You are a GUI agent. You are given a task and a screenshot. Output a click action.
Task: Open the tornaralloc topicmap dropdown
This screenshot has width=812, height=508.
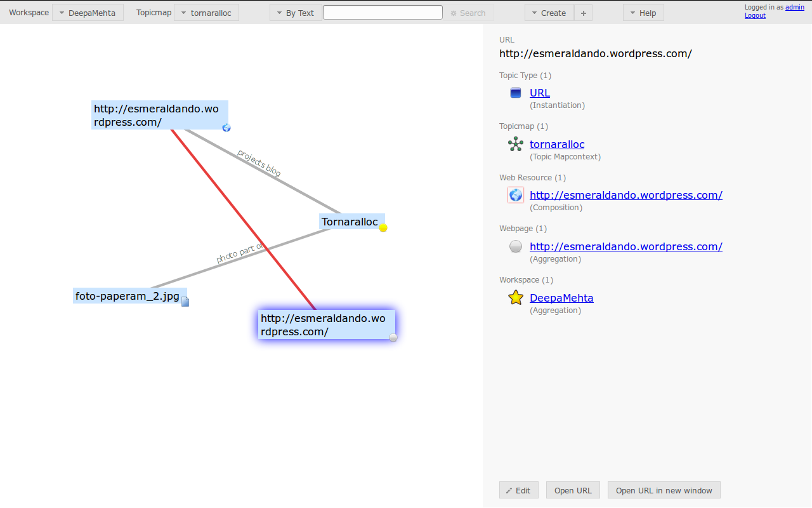(x=206, y=13)
